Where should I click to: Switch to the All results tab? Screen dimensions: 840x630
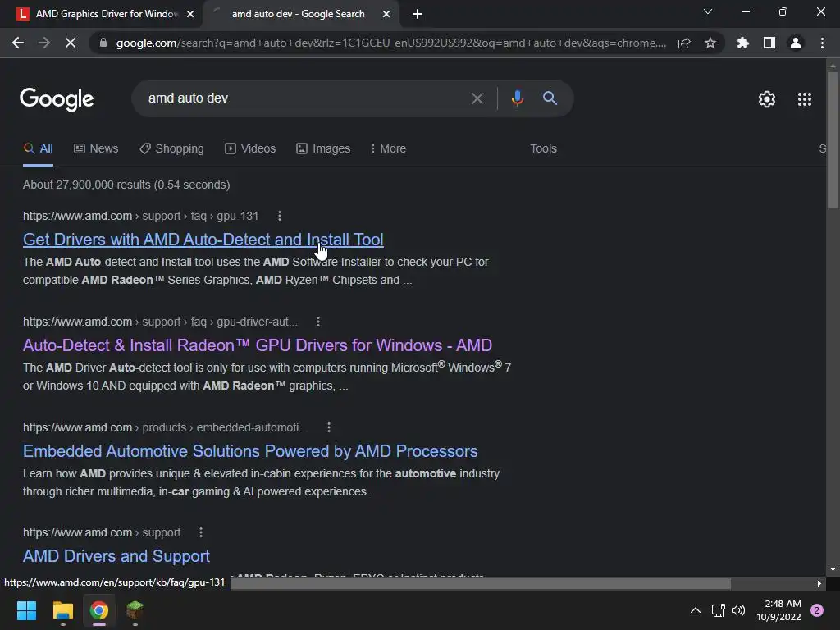pyautogui.click(x=38, y=149)
